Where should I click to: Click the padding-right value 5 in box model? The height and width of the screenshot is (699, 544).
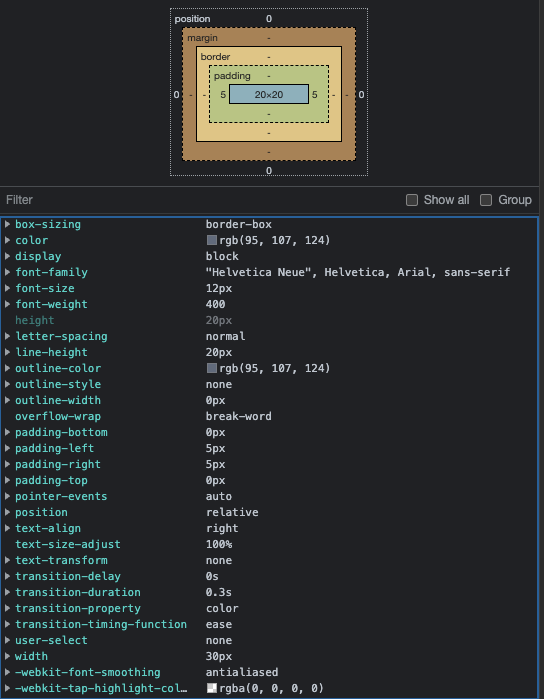(314, 95)
